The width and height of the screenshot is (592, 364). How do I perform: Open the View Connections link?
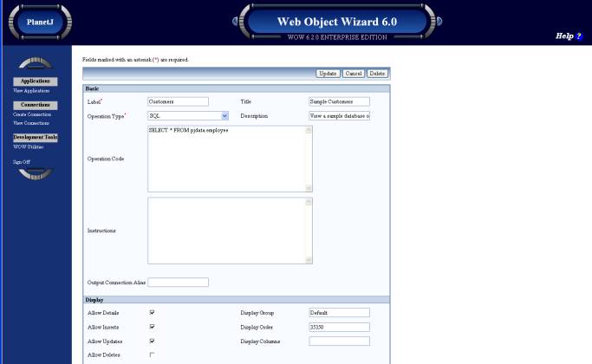[x=31, y=123]
